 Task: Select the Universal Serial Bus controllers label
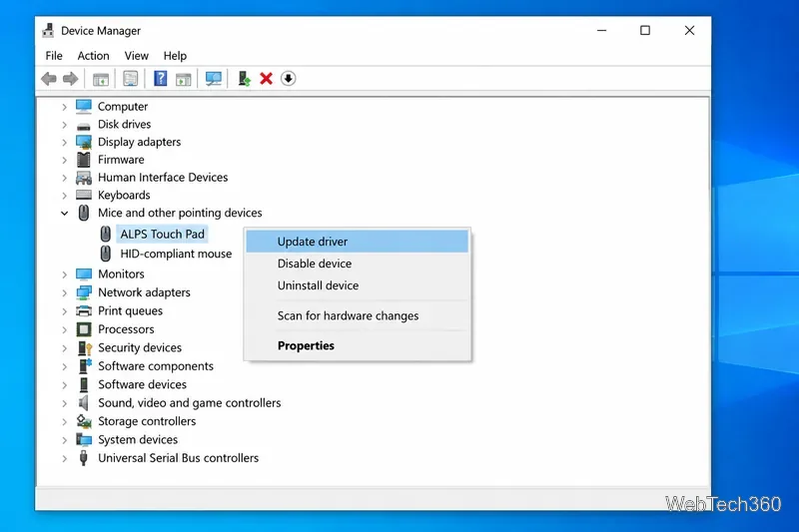179,458
